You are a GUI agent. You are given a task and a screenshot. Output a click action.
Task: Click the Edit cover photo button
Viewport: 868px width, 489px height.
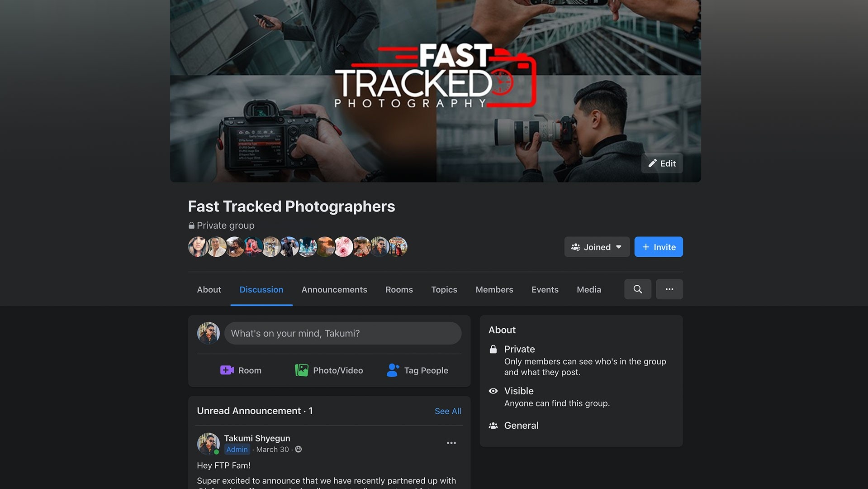(x=662, y=163)
